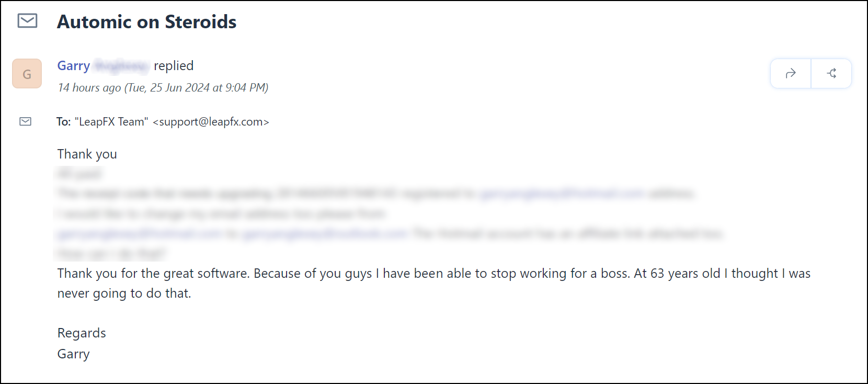Click the blurred blue email link on the receipt line
This screenshot has width=868, height=384.
561,194
